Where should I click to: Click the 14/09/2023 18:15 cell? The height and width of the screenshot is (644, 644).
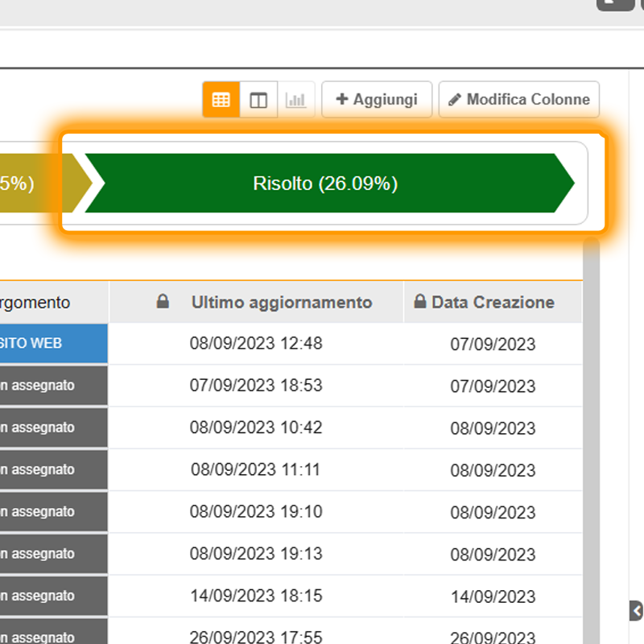tap(256, 596)
